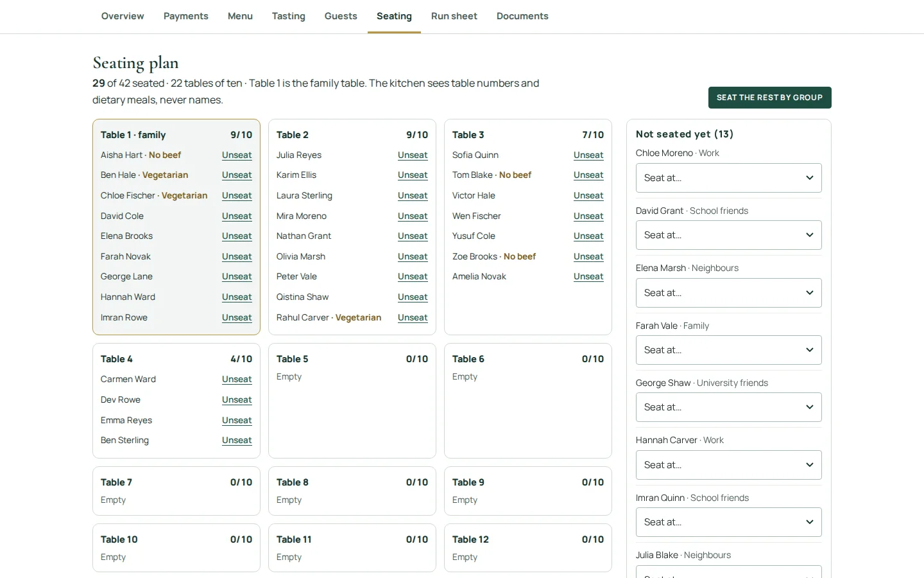Click the name Mira Moreno

pyautogui.click(x=302, y=216)
